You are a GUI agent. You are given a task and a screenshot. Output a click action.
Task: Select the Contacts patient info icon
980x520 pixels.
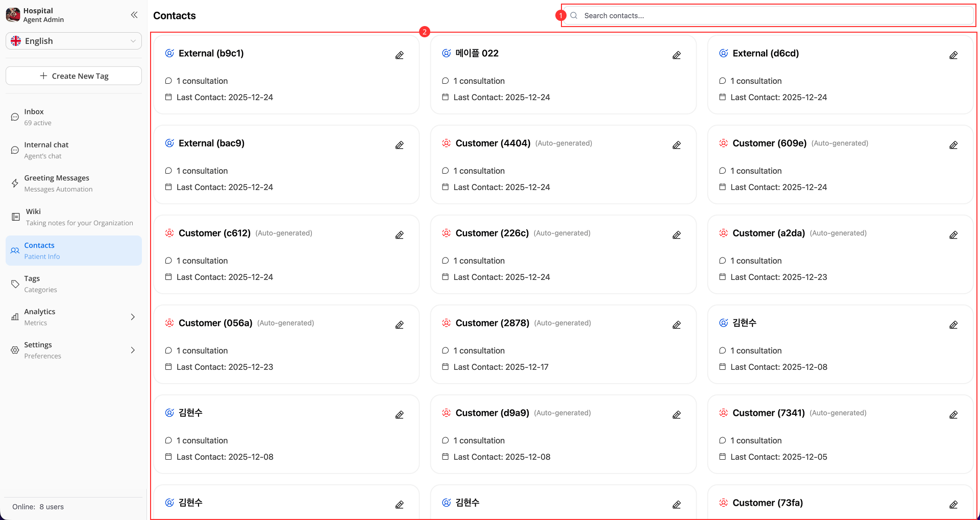pyautogui.click(x=15, y=250)
